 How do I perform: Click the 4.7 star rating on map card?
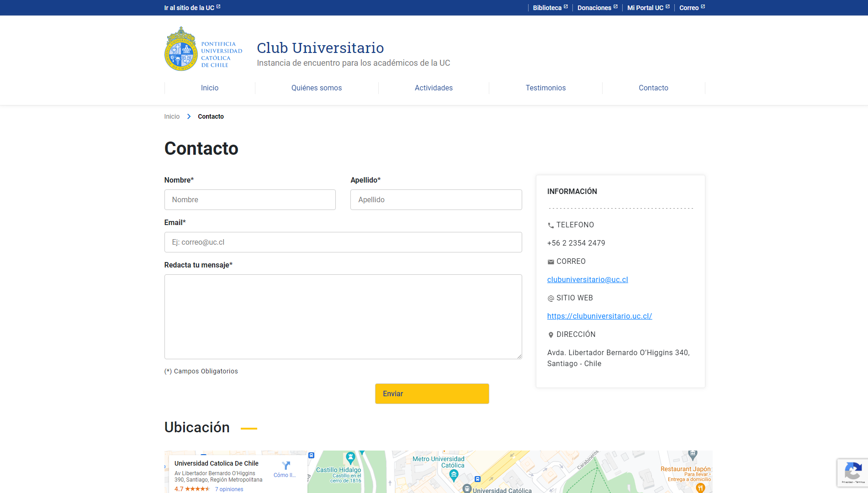click(192, 489)
